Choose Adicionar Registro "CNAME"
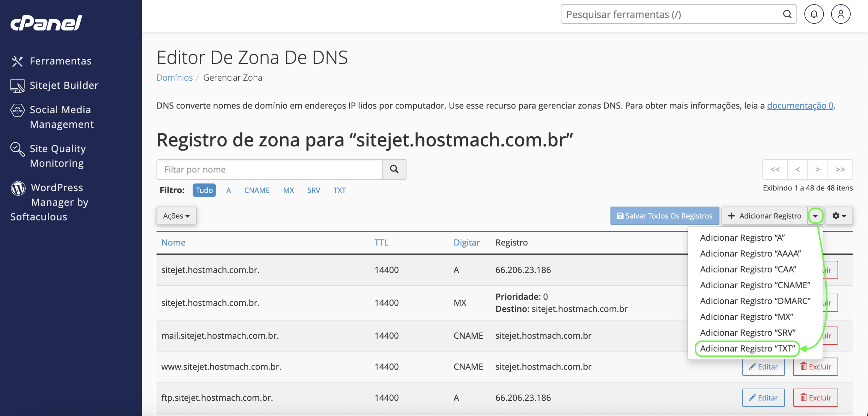The image size is (868, 416). (755, 285)
